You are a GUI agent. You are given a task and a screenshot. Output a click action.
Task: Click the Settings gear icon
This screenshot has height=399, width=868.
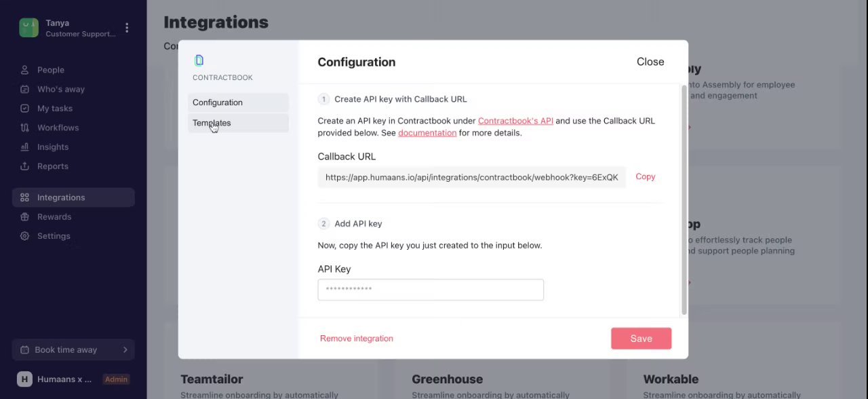point(25,236)
